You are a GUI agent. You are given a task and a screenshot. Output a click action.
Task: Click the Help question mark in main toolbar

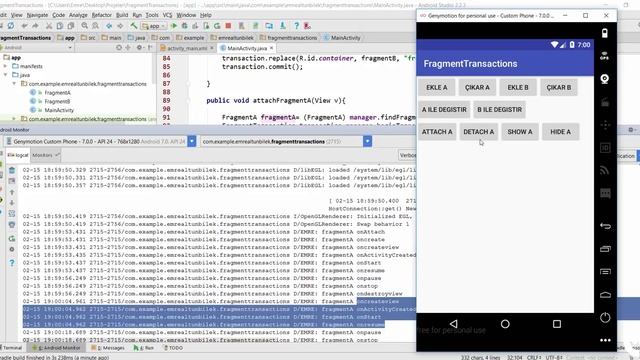pyautogui.click(x=296, y=26)
